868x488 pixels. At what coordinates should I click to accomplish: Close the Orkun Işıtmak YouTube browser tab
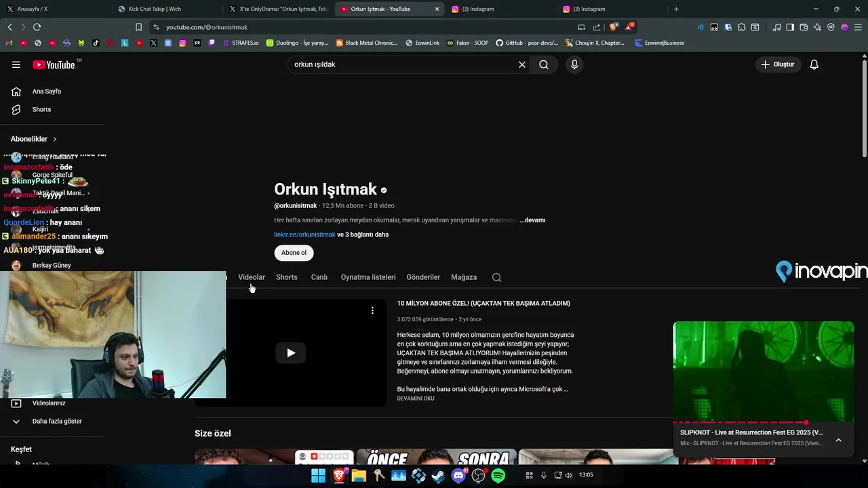437,9
